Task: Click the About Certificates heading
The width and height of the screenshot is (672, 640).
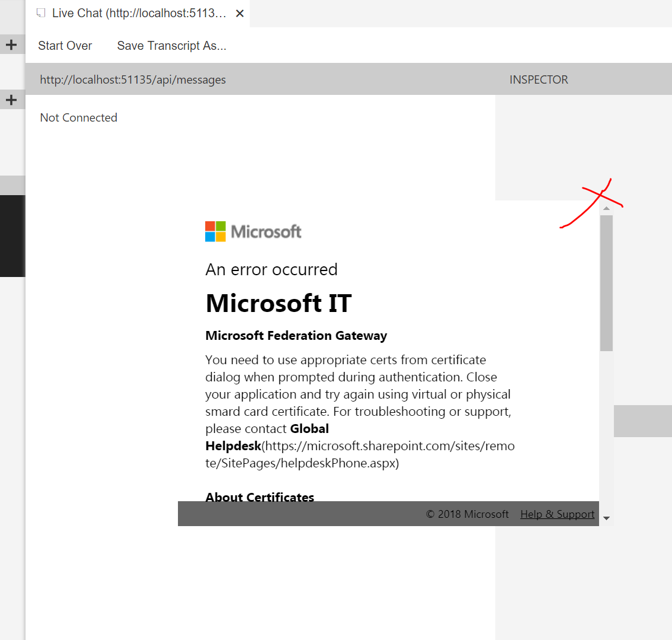Action: (x=259, y=497)
